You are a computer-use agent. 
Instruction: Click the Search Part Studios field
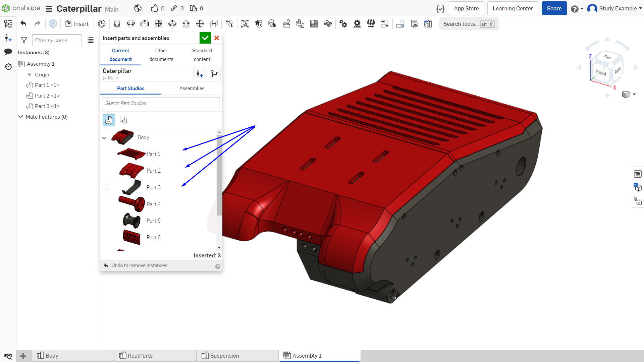161,103
